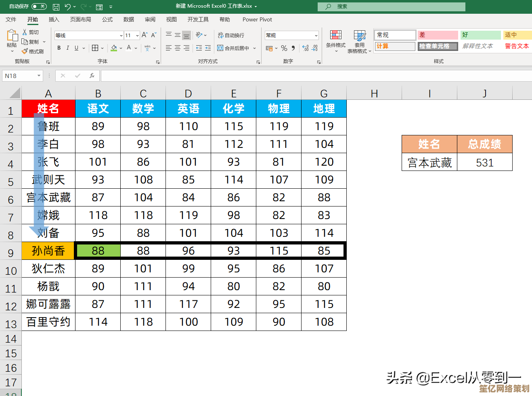Screen dimensions: 532x396
Task: Toggle 自动保存 autosave switch to on
Action: (x=38, y=6)
